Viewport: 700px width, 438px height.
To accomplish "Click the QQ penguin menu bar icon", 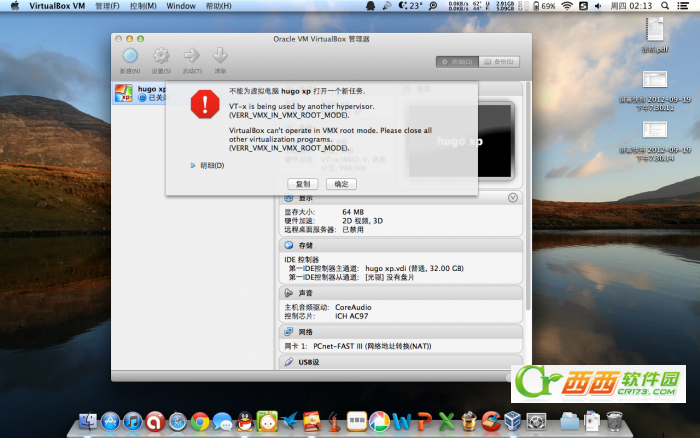I will 371,6.
